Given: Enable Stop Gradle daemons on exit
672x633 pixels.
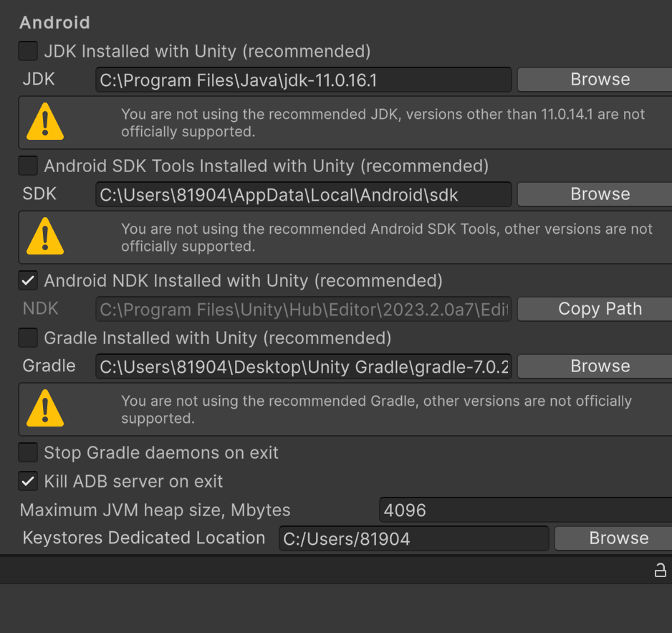Looking at the screenshot, I should [x=27, y=452].
